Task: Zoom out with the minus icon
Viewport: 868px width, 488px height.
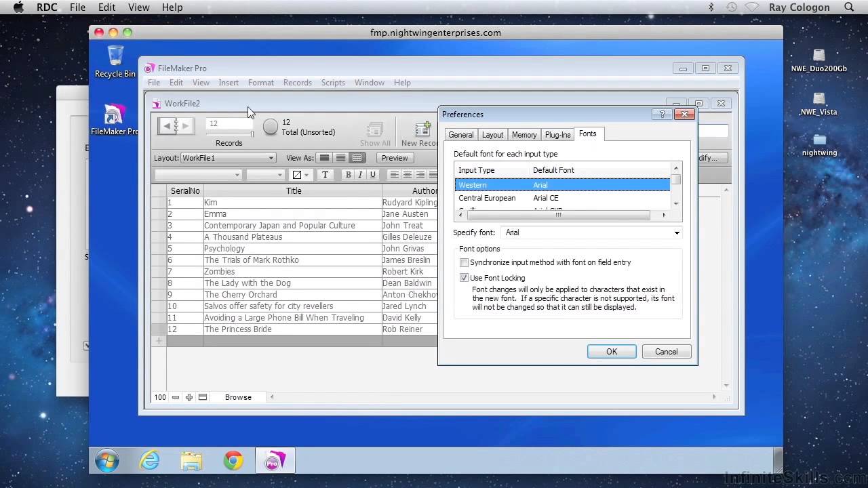Action: 176,397
